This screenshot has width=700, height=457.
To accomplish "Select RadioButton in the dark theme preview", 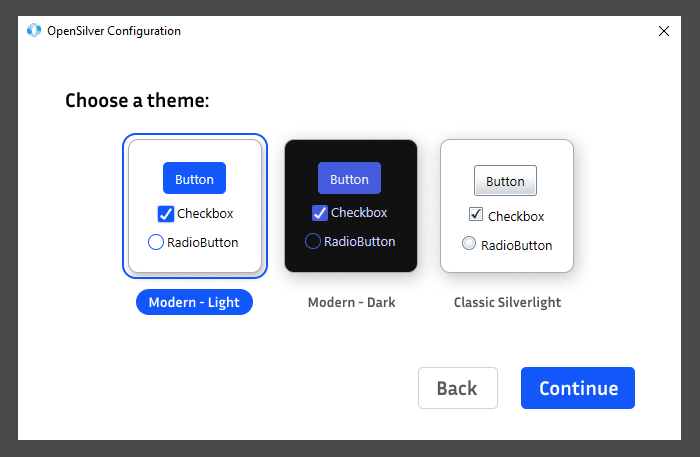I will (x=313, y=241).
